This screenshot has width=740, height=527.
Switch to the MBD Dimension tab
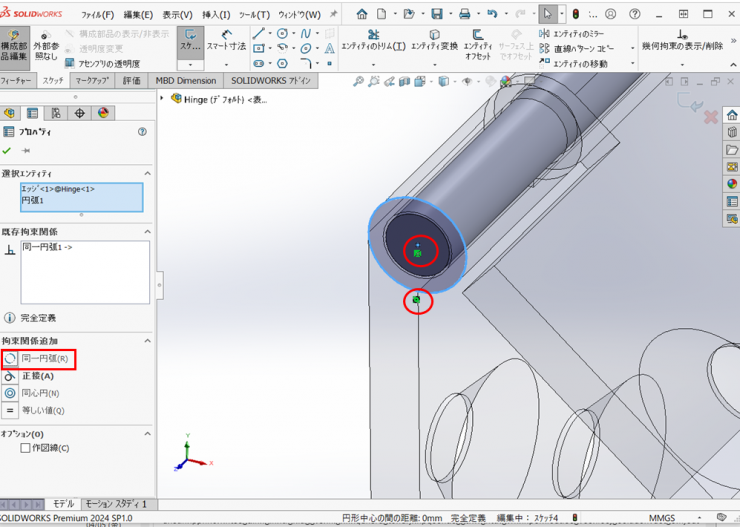coord(186,80)
